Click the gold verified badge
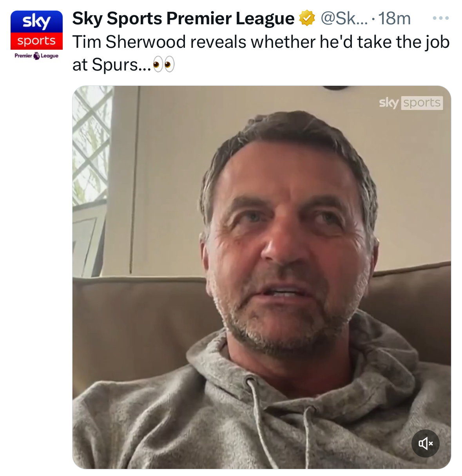The height and width of the screenshot is (476, 462). pyautogui.click(x=307, y=18)
